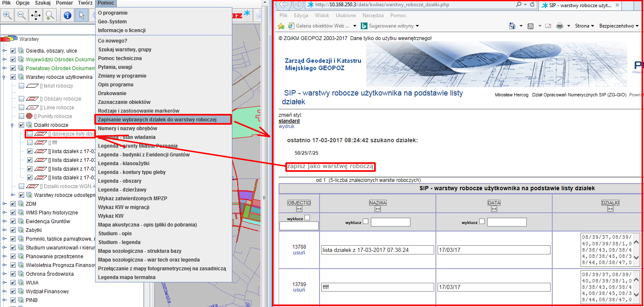The image size is (644, 307).
Task: Open the Bezpieczeństwo dropdown in browser toolbar
Action: (619, 26)
